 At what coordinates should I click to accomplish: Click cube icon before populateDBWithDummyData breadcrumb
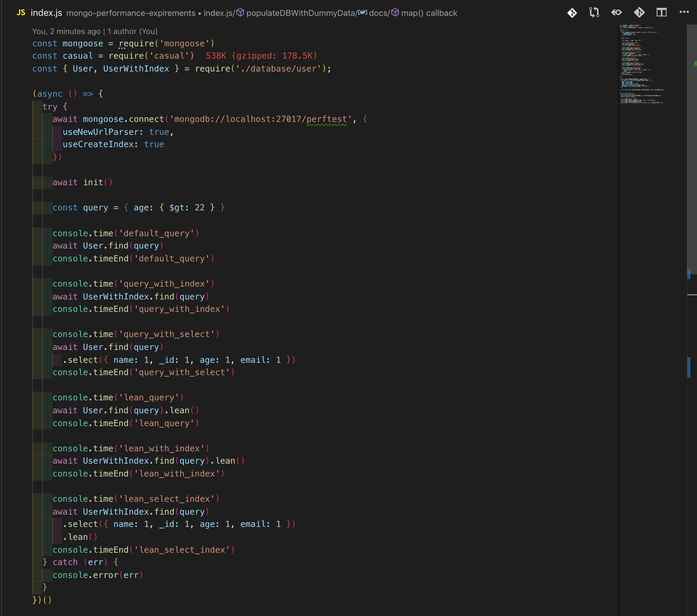click(x=240, y=13)
